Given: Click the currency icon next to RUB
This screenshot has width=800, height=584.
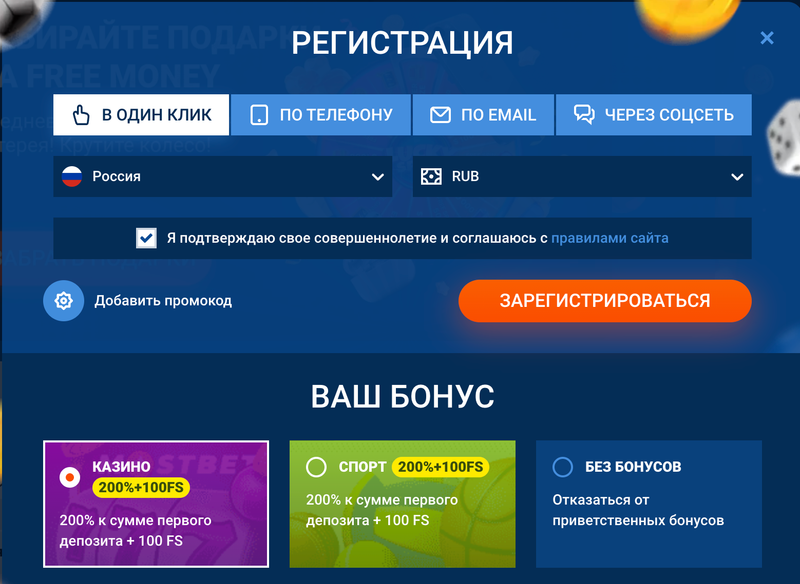Looking at the screenshot, I should pos(433,176).
